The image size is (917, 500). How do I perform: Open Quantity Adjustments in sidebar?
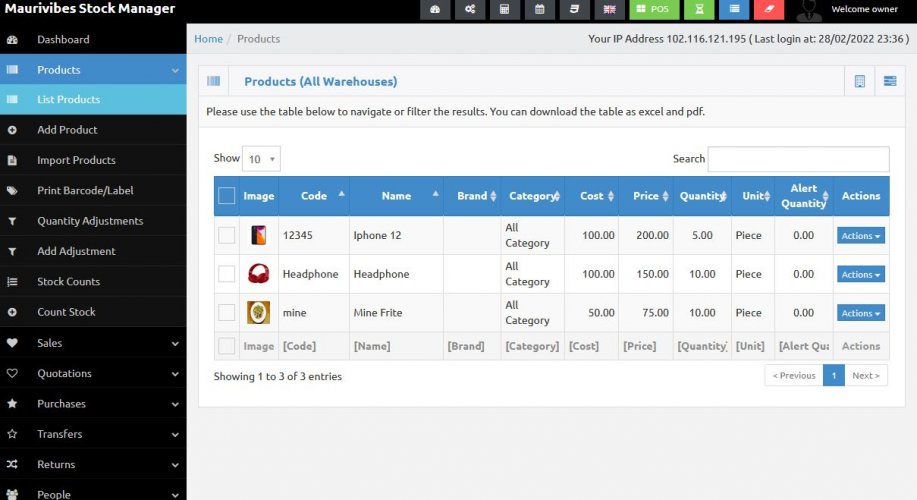click(93, 221)
